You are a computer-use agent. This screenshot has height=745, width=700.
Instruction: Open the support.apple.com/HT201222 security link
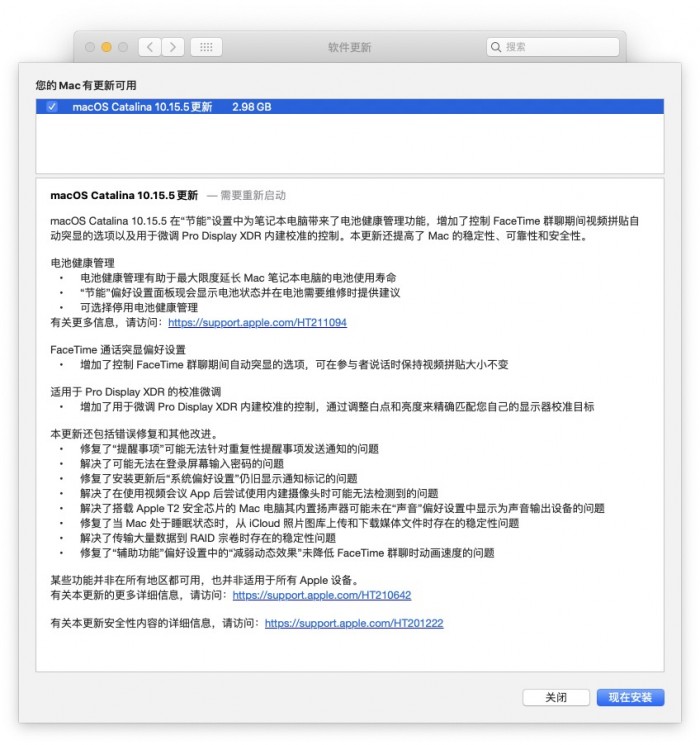click(354, 623)
